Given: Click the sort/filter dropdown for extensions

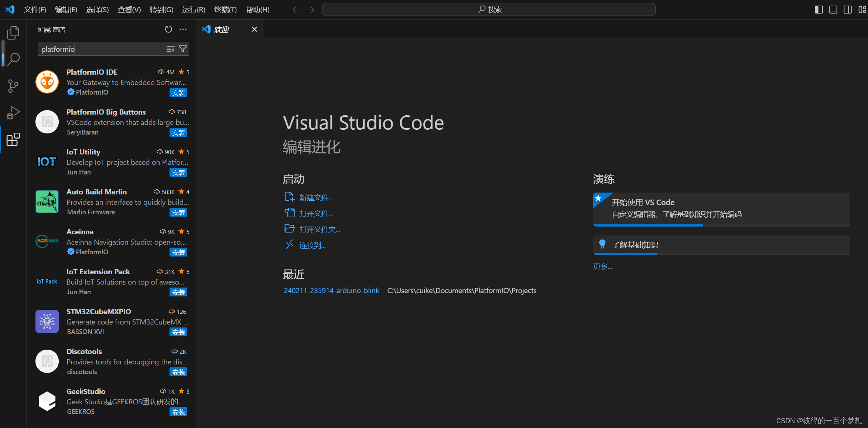Looking at the screenshot, I should click(x=183, y=49).
